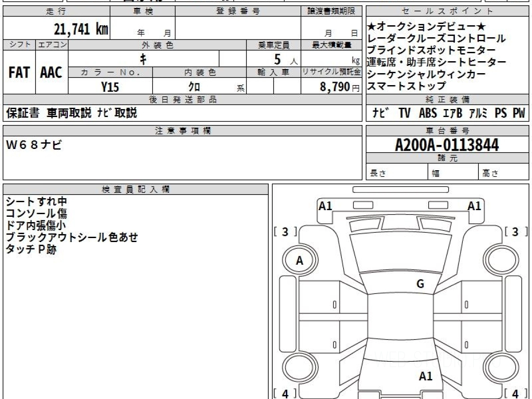Viewport: 532px width, 399px height.
Task: Click the A1 mark at front-left bumper corner
Action: pos(325,206)
